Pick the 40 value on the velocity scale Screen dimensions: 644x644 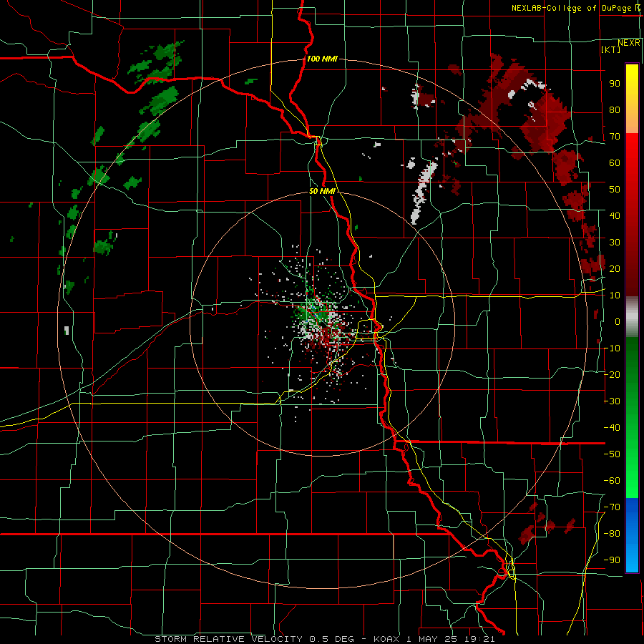[x=615, y=215]
